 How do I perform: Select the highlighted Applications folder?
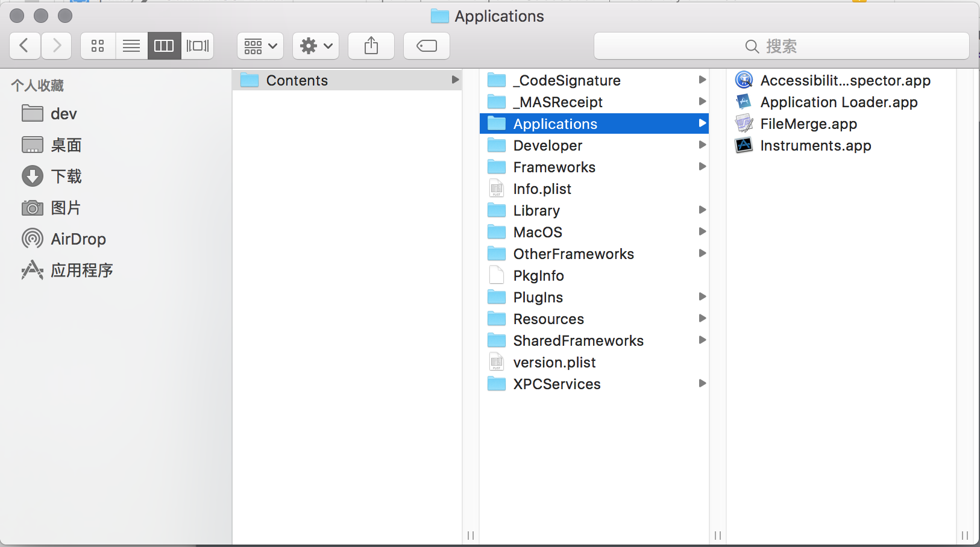point(594,123)
